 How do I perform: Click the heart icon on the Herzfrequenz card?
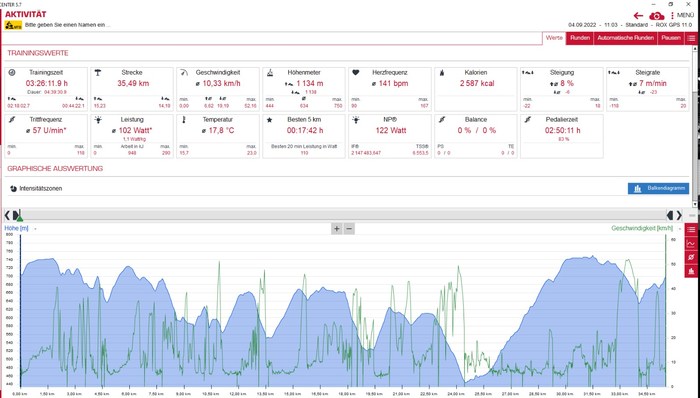pos(356,72)
